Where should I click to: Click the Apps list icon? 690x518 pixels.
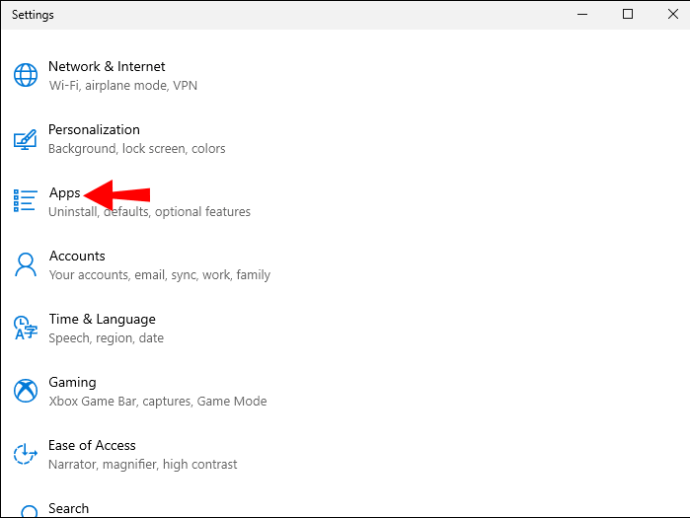coord(25,201)
